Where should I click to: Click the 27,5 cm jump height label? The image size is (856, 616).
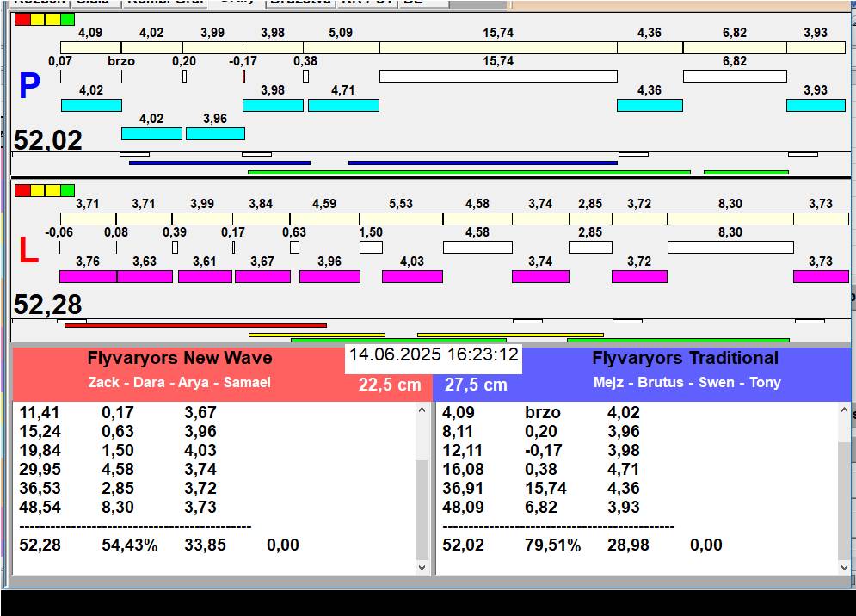tap(476, 385)
